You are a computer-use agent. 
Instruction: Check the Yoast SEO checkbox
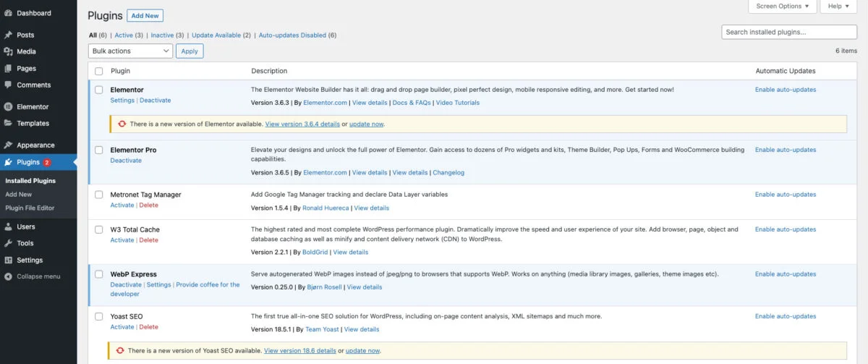coord(99,316)
